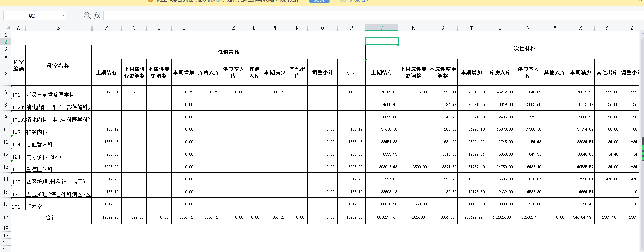Click 库房入库 header in column U
644x252 pixels.
(x=500, y=72)
